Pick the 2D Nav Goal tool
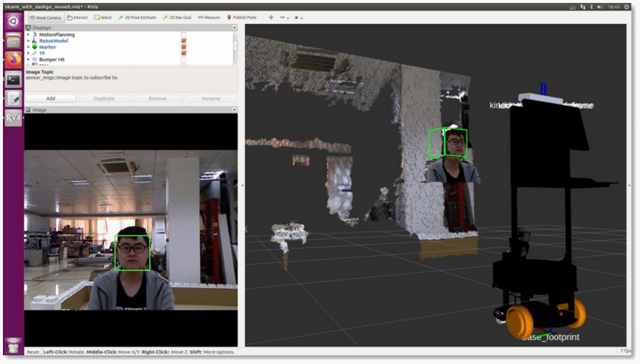This screenshot has width=640, height=364. pyautogui.click(x=177, y=17)
